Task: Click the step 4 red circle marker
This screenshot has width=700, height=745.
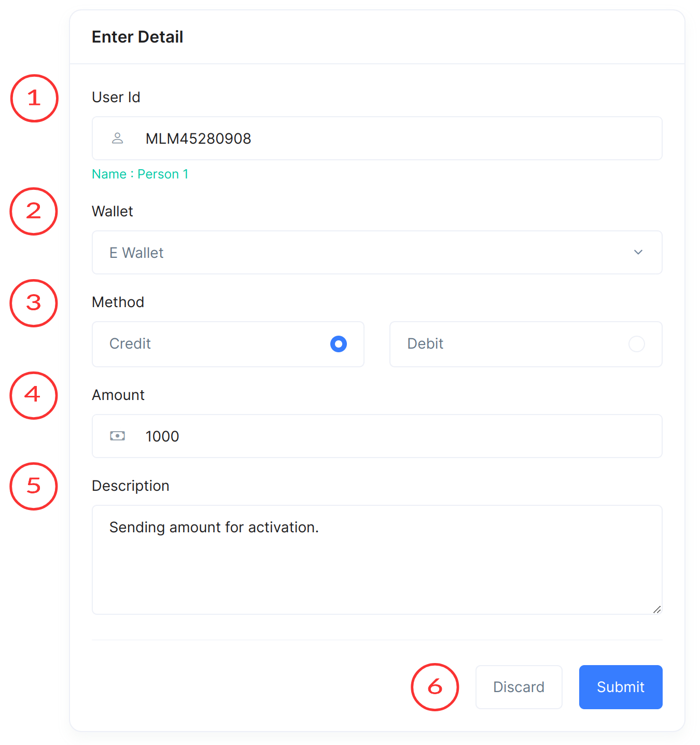Action: (x=34, y=395)
